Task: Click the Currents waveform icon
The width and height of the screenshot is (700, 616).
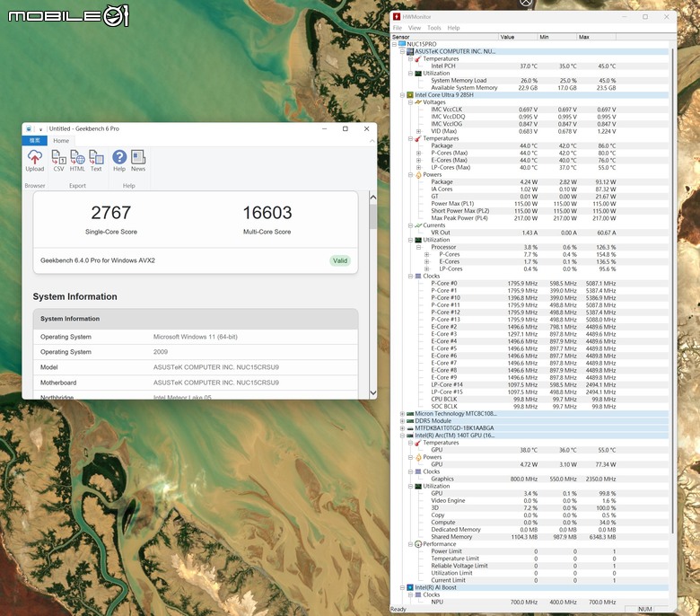Action: click(418, 225)
